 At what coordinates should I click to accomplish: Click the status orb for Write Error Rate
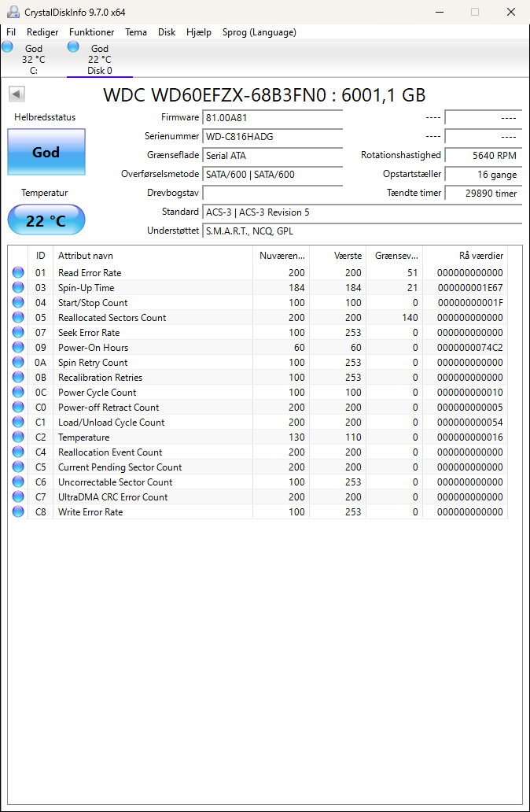(18, 511)
